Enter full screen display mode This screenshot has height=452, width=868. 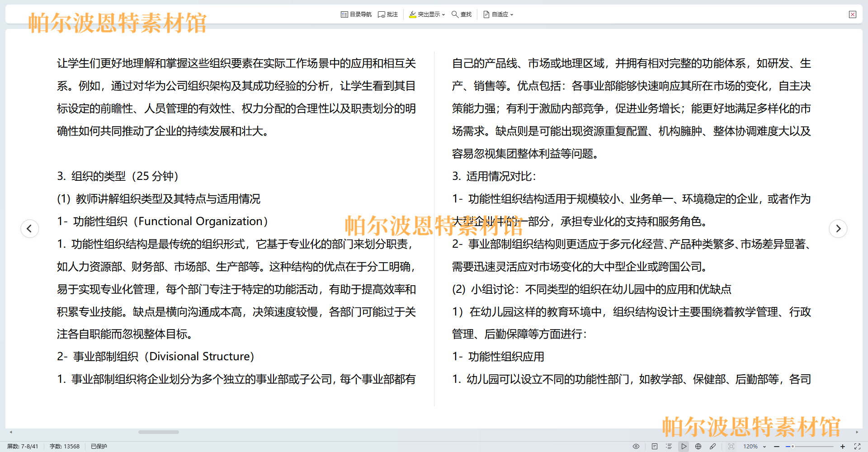pyautogui.click(x=857, y=446)
